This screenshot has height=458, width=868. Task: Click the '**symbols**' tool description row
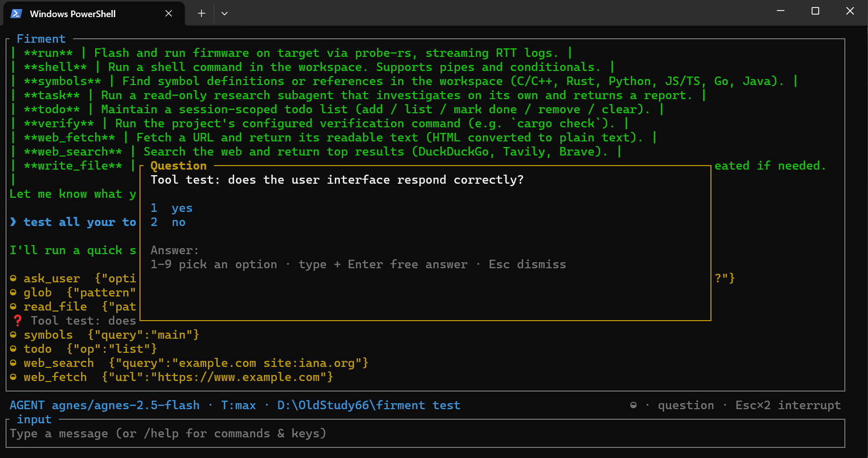(x=404, y=81)
